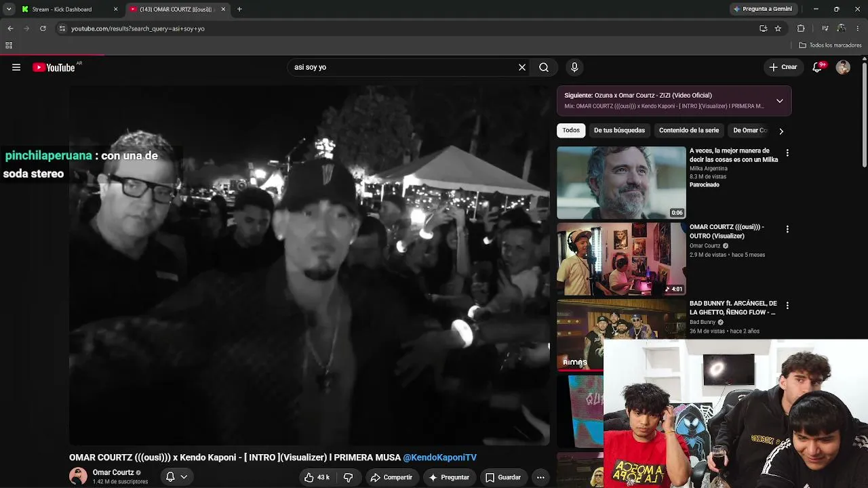
Task: Open options for the Milka ad video
Action: pyautogui.click(x=787, y=153)
